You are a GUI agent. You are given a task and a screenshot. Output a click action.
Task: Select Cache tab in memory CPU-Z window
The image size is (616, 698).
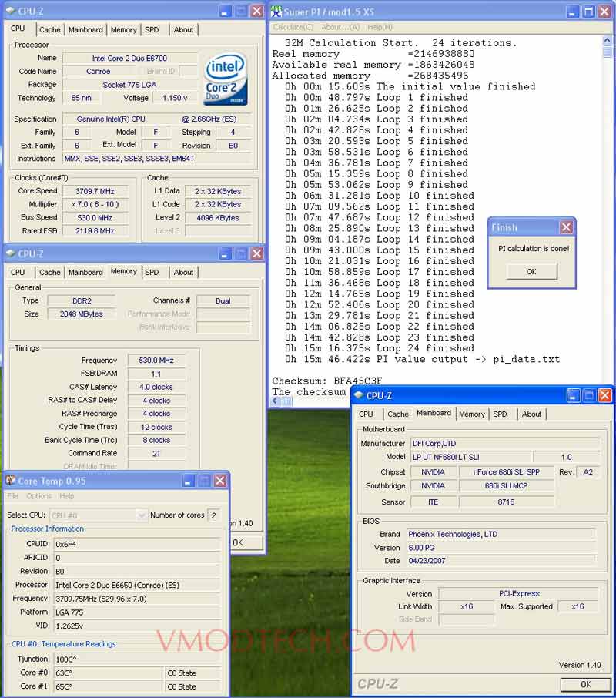click(x=50, y=273)
